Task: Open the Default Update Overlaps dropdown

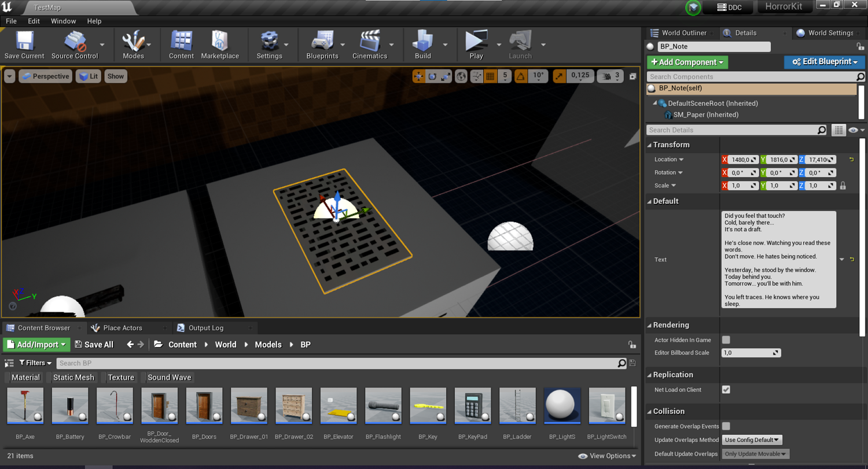Action: pos(756,454)
